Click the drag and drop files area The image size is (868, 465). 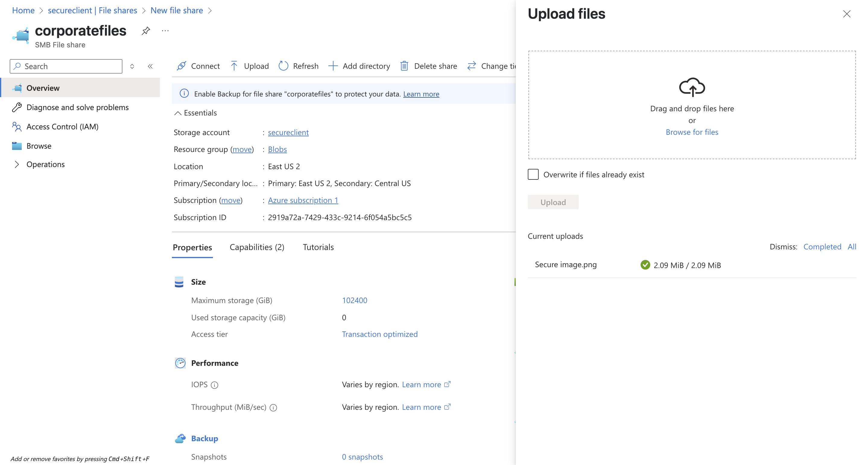pos(692,105)
